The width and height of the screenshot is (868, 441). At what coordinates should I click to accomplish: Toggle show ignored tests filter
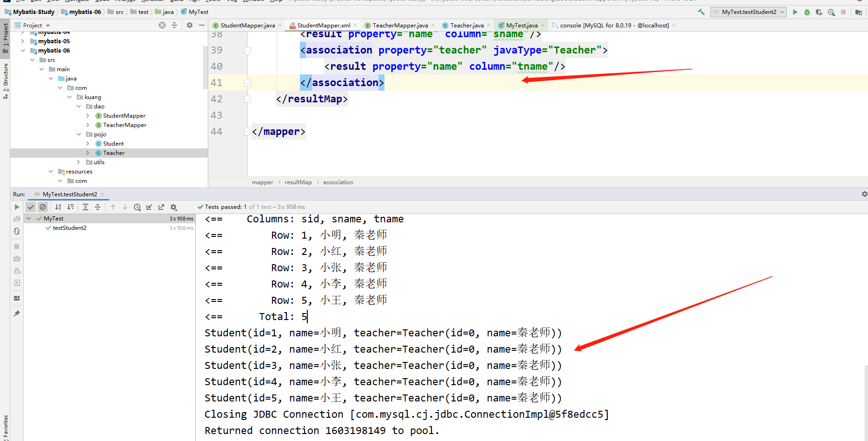[x=43, y=207]
